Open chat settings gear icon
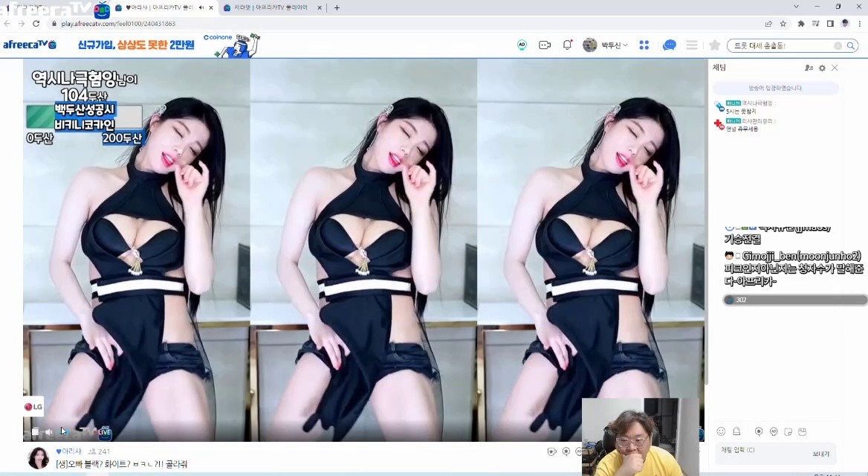The height and width of the screenshot is (476, 868). 822,68
